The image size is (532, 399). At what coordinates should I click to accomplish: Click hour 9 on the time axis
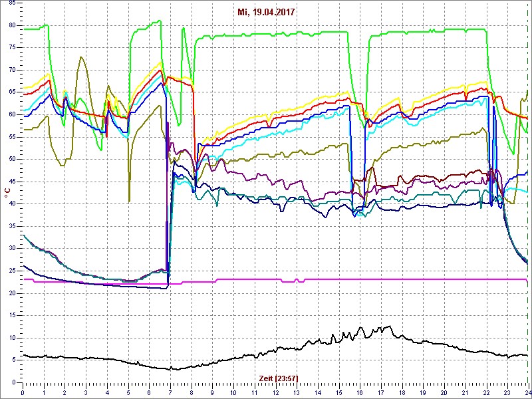(212, 391)
